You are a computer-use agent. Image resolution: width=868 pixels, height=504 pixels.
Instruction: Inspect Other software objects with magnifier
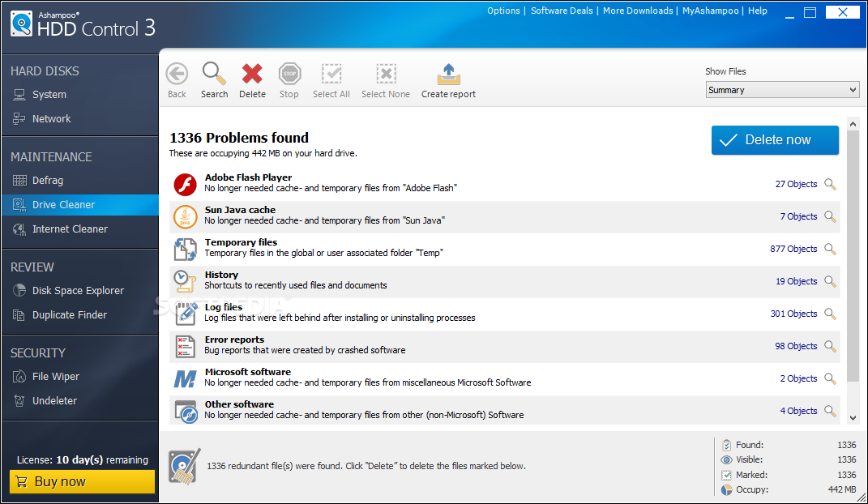coord(830,411)
